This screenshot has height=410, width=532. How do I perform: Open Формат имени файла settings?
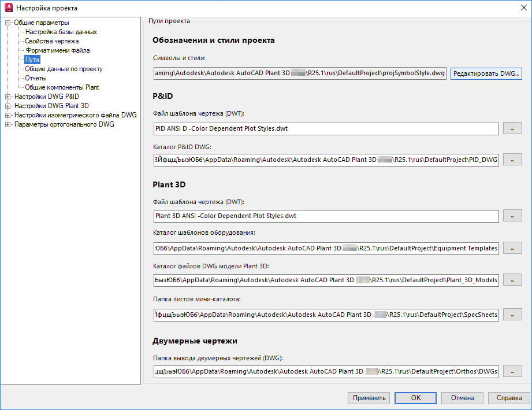coord(58,50)
